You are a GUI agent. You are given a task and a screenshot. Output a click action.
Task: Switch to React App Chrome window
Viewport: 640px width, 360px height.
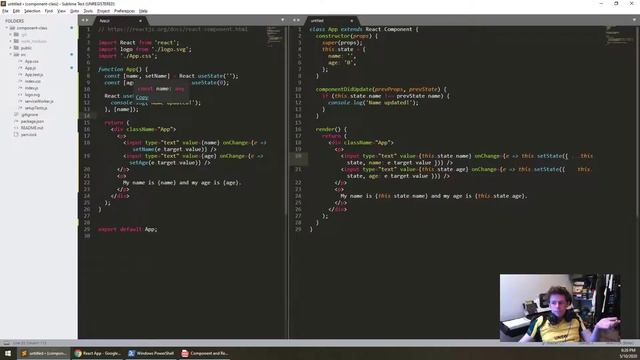coord(98,353)
